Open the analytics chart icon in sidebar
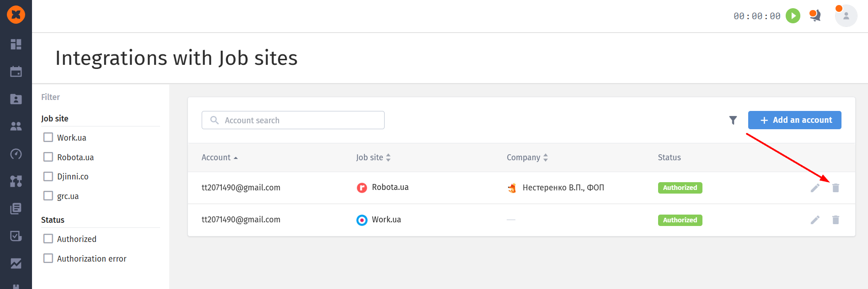This screenshot has width=868, height=289. [16, 263]
